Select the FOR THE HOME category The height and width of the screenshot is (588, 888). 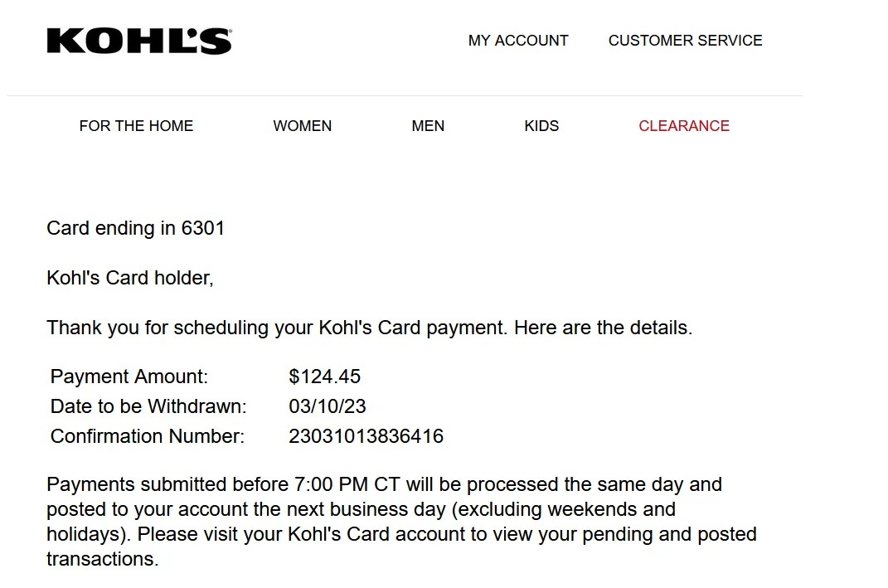(136, 126)
